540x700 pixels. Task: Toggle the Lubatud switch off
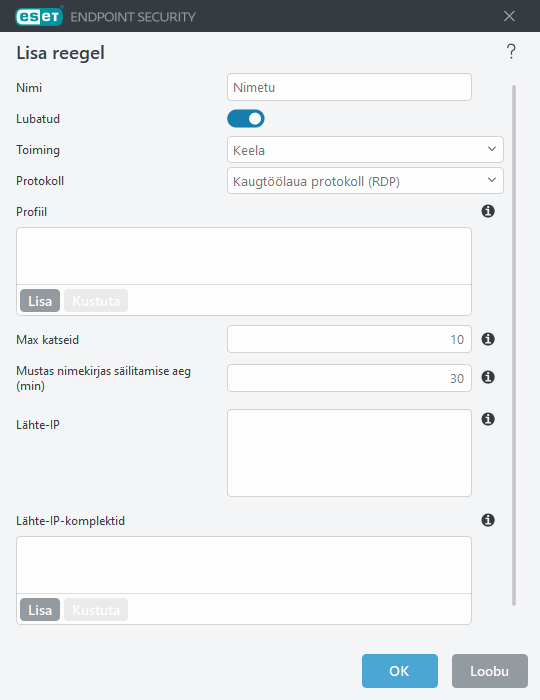coord(246,119)
